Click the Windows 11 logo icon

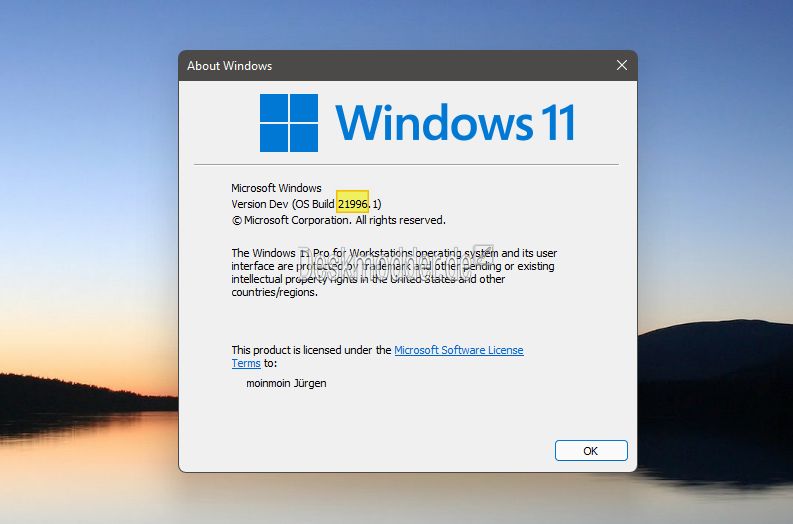(x=289, y=123)
